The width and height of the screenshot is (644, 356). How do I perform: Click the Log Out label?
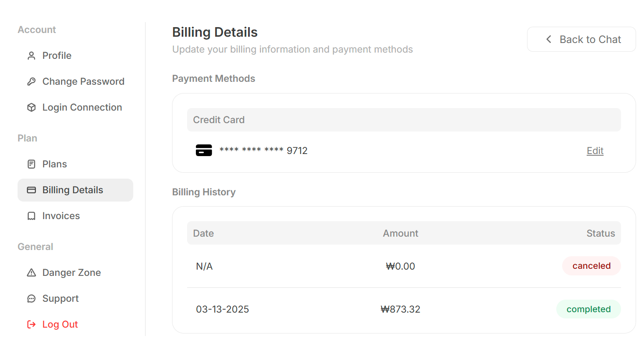click(60, 324)
